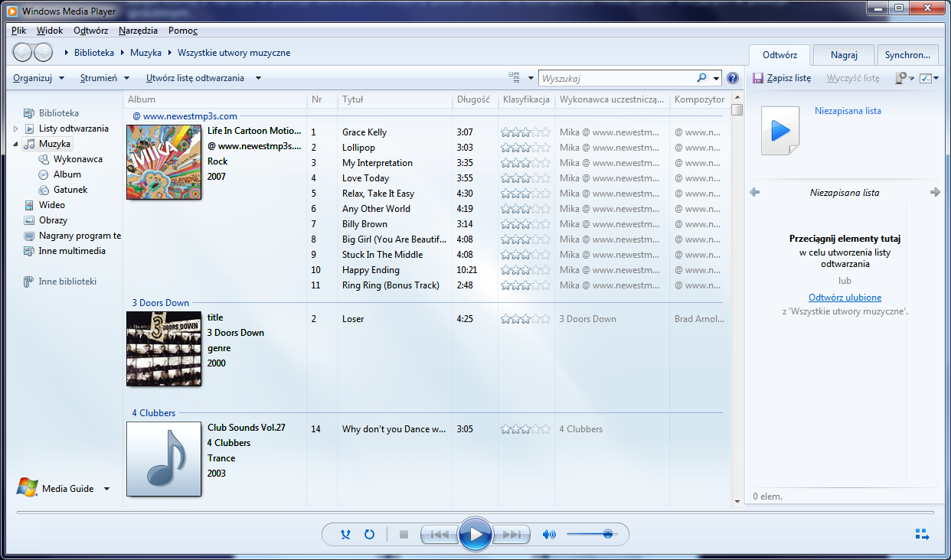Skip to the previous track

pos(440,535)
